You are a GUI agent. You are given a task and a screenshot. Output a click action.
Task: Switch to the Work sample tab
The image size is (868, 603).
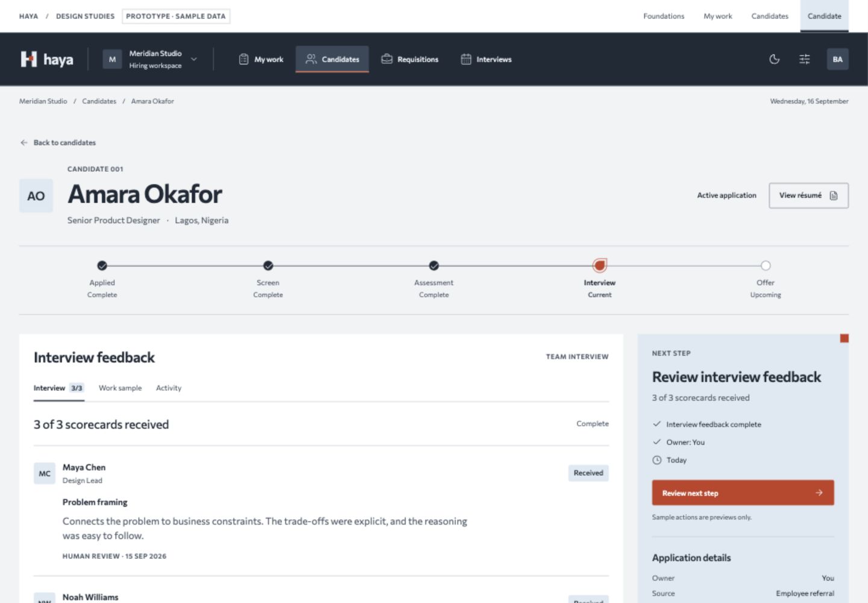[120, 388]
